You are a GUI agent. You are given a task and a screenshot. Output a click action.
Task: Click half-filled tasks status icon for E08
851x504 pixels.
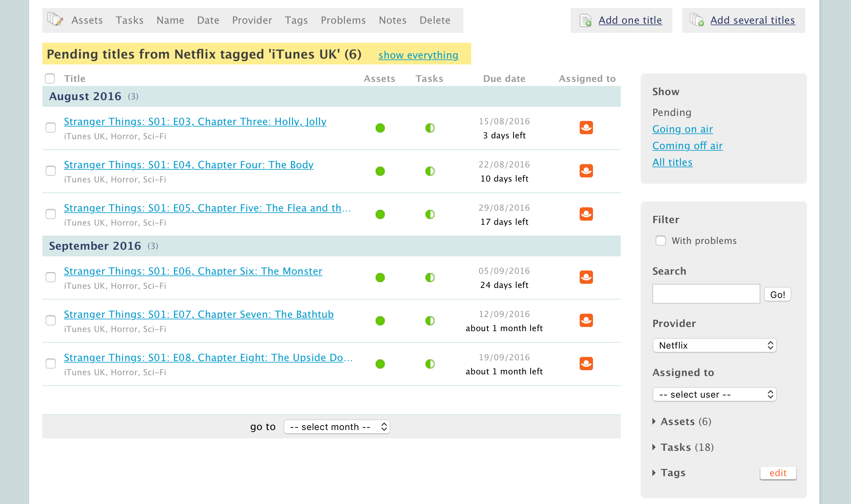[x=430, y=364]
